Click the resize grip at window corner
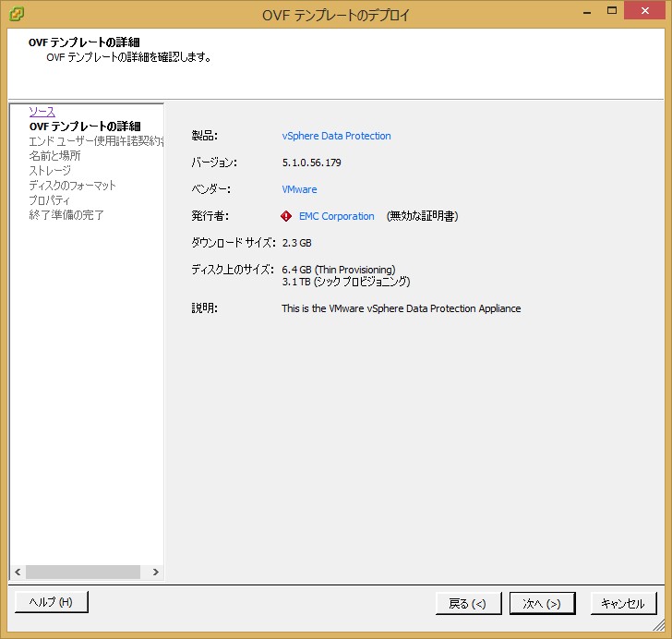This screenshot has height=639, width=672. coord(659,626)
